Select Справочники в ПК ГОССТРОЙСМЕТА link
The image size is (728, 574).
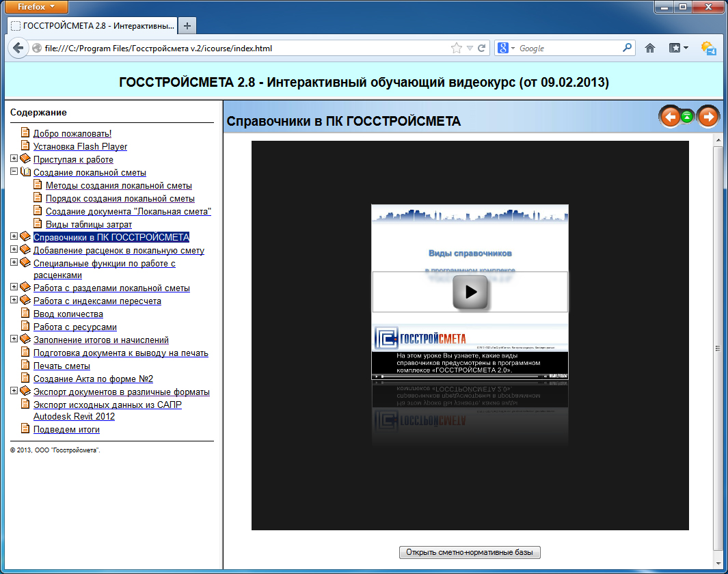click(111, 238)
